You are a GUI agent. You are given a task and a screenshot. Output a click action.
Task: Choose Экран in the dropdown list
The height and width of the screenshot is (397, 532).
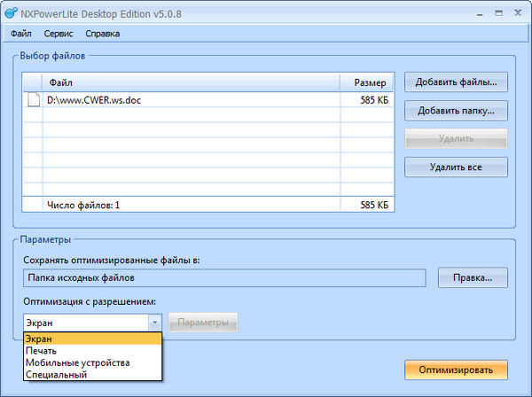93,339
